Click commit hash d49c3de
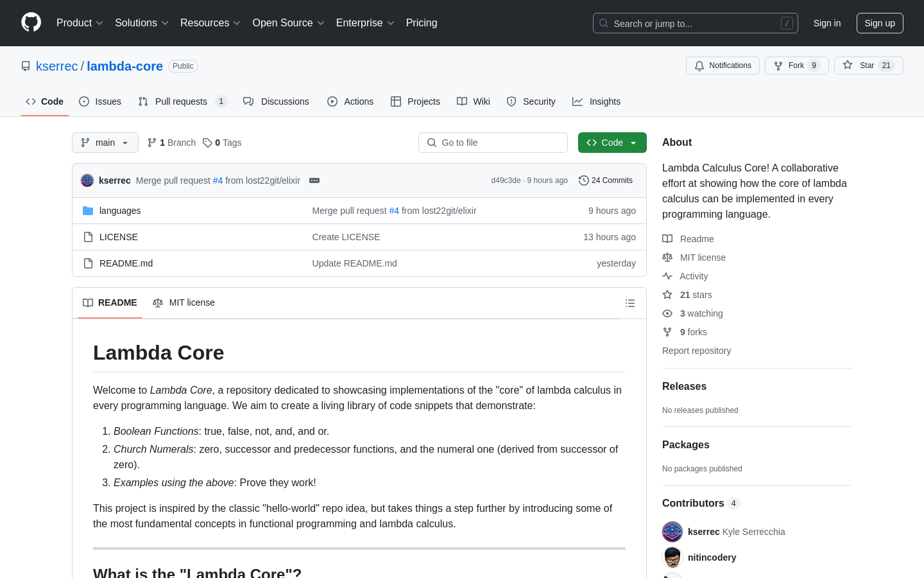Screen dimensions: 924x578 click(506, 180)
